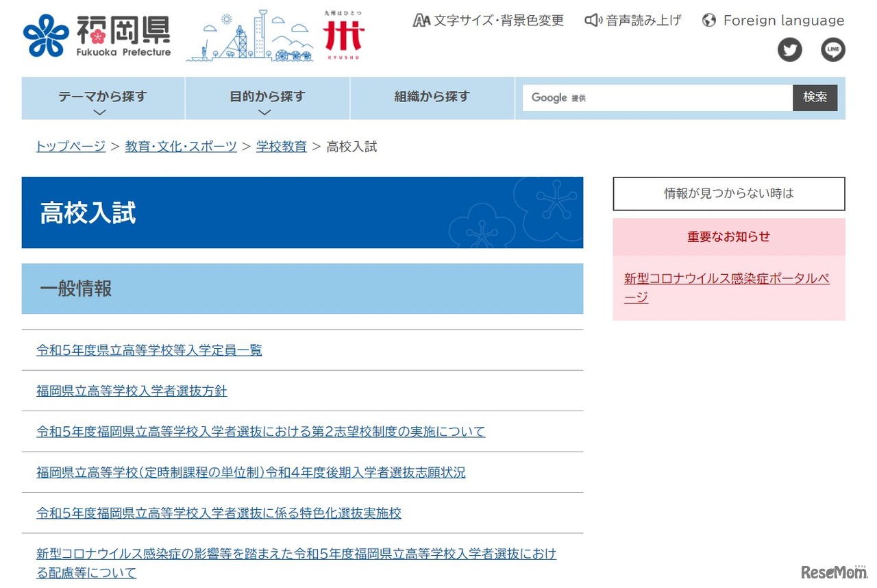This screenshot has height=588, width=877.
Task: Click the AA text size icon
Action: click(x=421, y=21)
